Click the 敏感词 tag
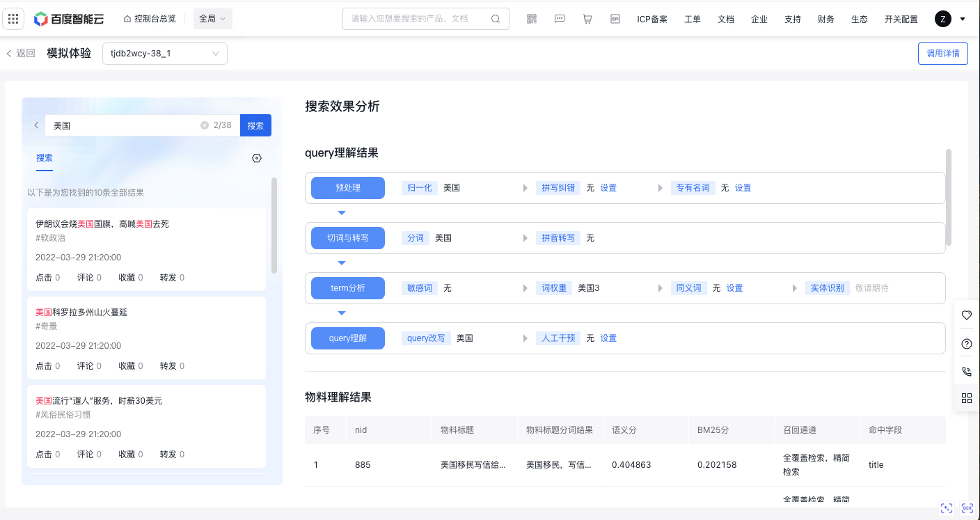 [x=420, y=288]
